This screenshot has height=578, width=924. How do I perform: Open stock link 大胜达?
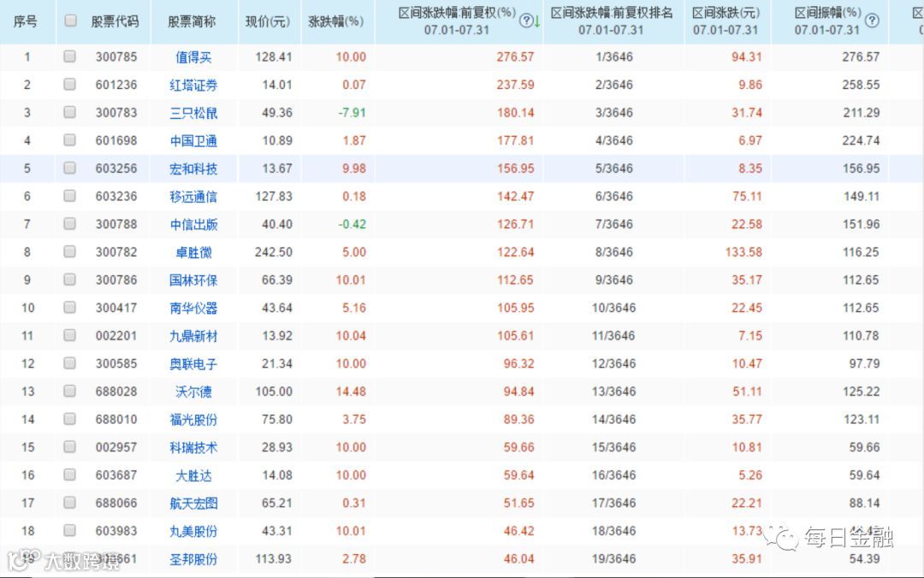click(193, 475)
